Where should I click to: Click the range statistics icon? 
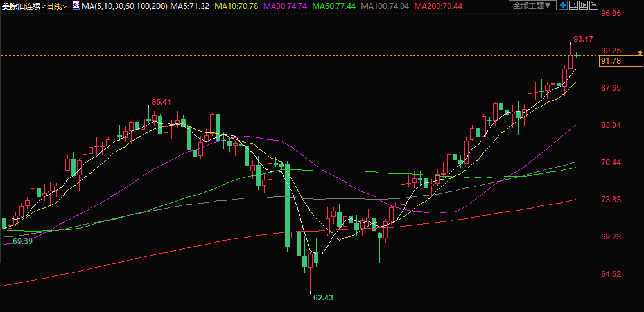pyautogui.click(x=573, y=6)
